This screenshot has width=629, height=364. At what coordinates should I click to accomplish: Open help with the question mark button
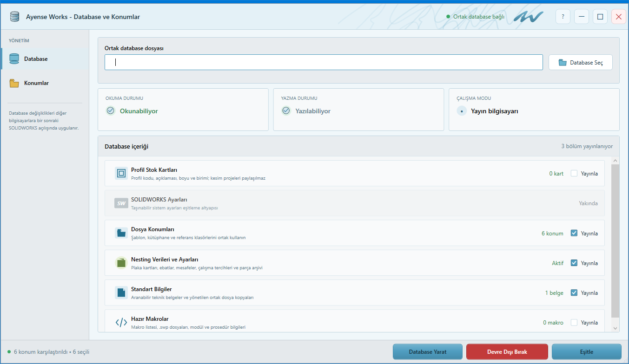click(563, 17)
